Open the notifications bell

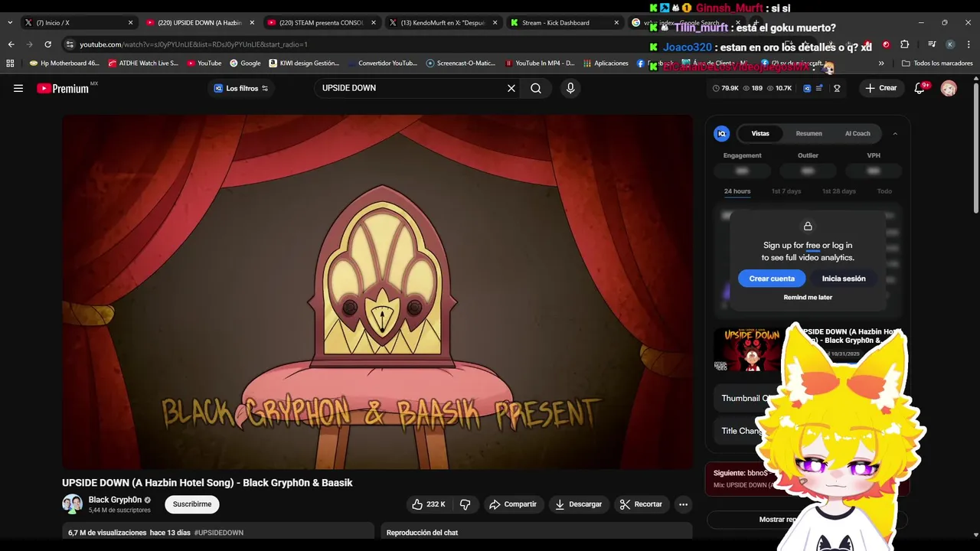920,88
